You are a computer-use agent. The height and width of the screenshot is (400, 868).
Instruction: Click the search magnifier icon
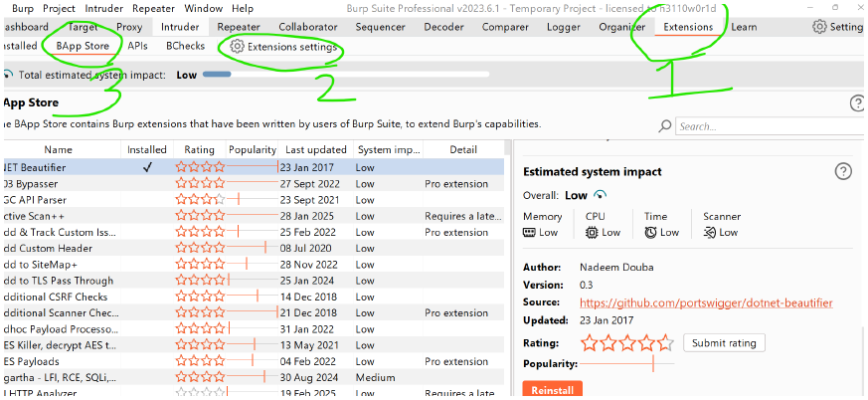click(665, 126)
